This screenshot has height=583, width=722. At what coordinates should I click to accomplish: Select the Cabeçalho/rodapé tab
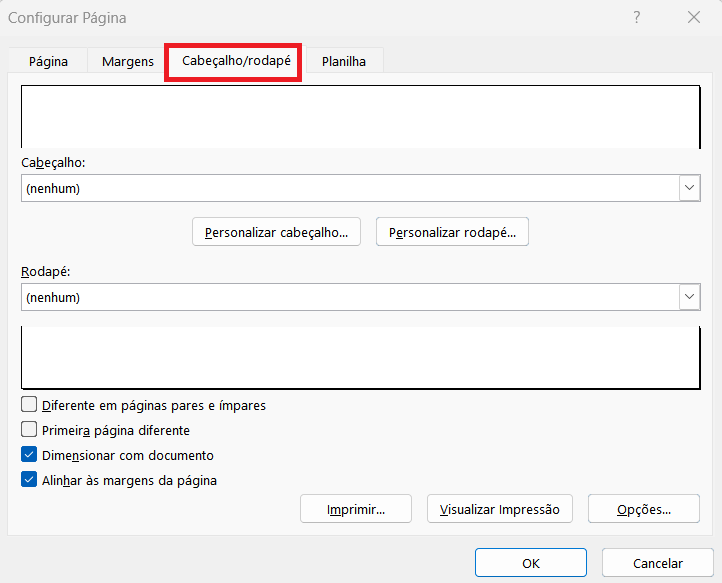tap(236, 61)
